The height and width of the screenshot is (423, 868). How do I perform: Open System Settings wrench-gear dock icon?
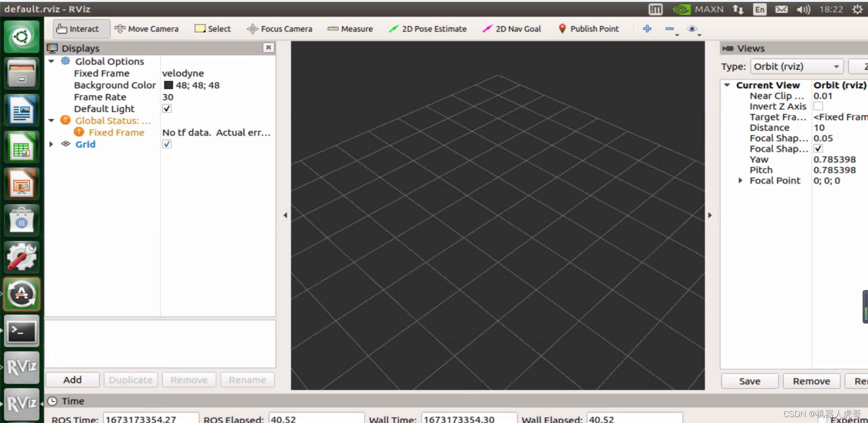pyautogui.click(x=22, y=257)
